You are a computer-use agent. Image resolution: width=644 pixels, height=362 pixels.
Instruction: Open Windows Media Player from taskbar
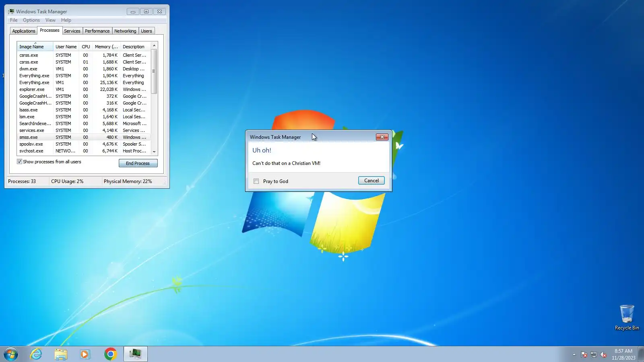click(x=85, y=354)
